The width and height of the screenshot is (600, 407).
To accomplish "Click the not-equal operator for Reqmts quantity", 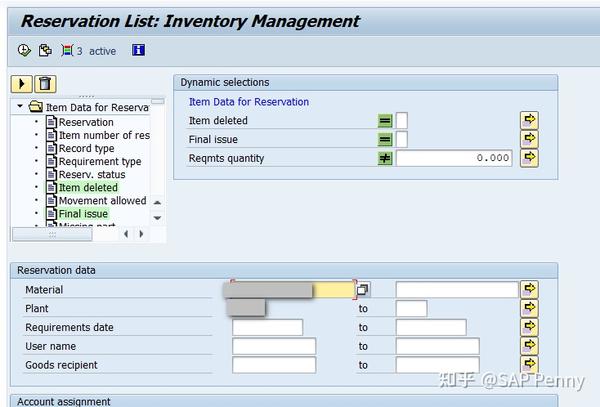I will tap(385, 158).
